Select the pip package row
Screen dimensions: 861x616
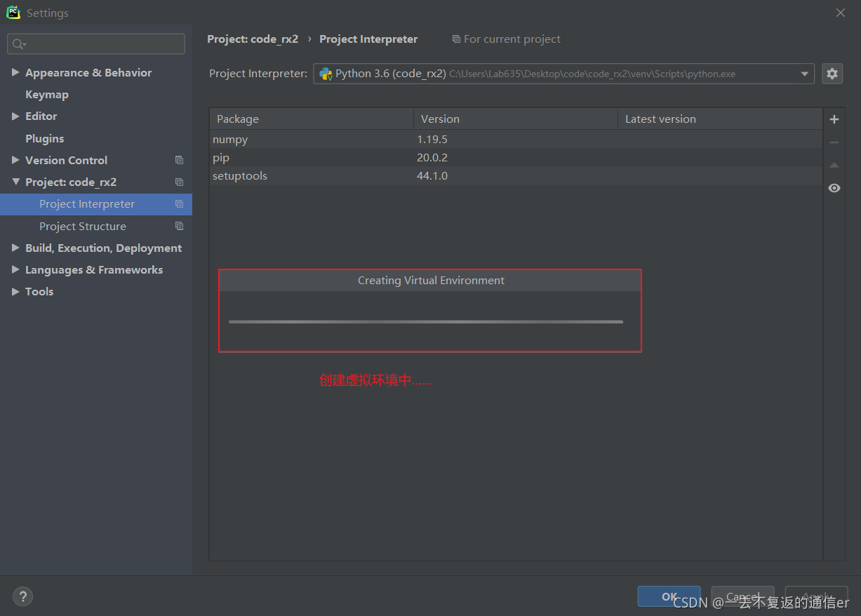pos(516,158)
